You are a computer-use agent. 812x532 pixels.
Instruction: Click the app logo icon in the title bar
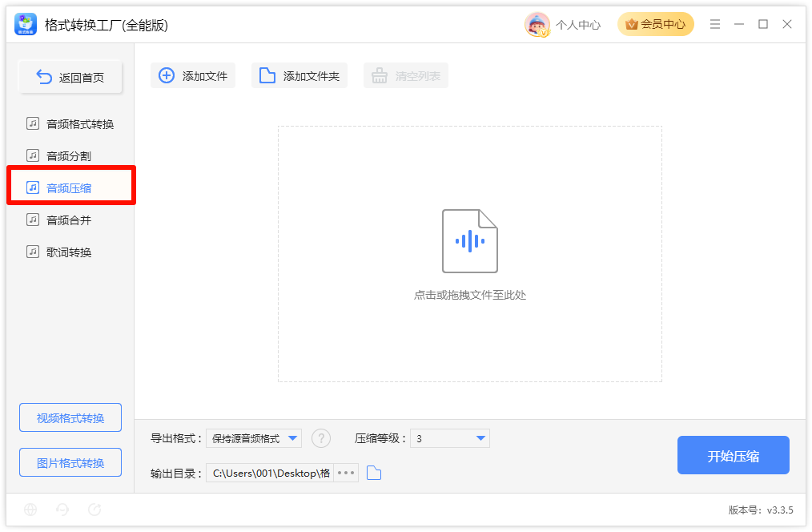pos(26,24)
